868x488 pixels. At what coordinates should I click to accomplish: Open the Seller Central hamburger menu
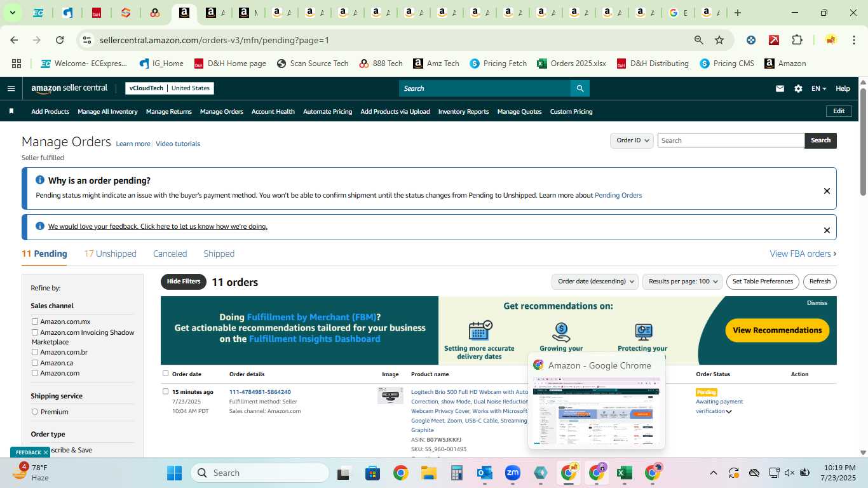[x=11, y=88]
